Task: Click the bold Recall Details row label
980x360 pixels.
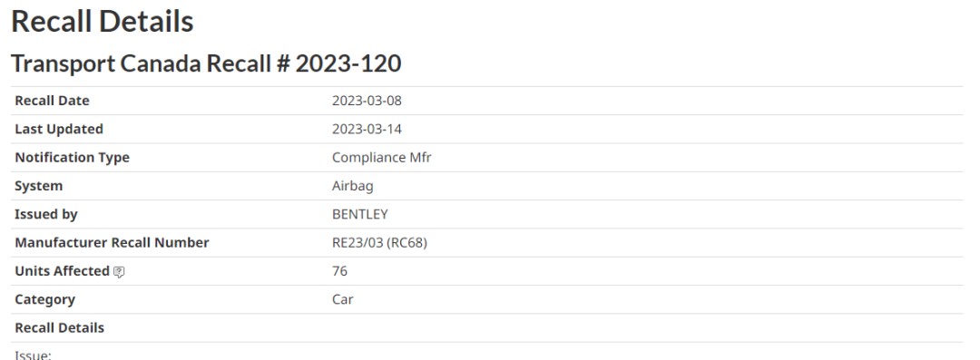Action: (x=59, y=327)
